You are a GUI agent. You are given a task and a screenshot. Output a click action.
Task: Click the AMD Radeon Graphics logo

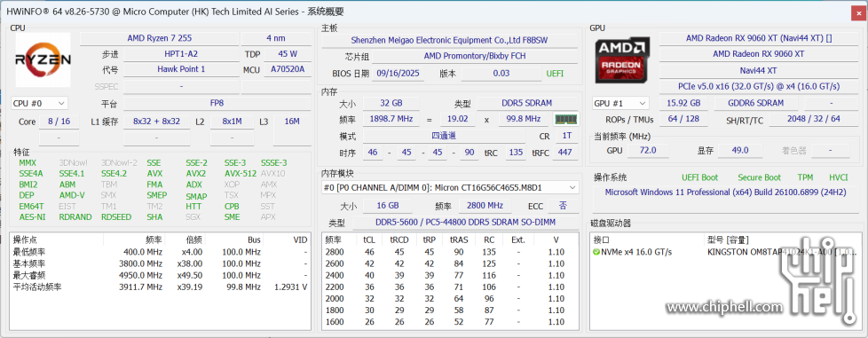tap(623, 59)
